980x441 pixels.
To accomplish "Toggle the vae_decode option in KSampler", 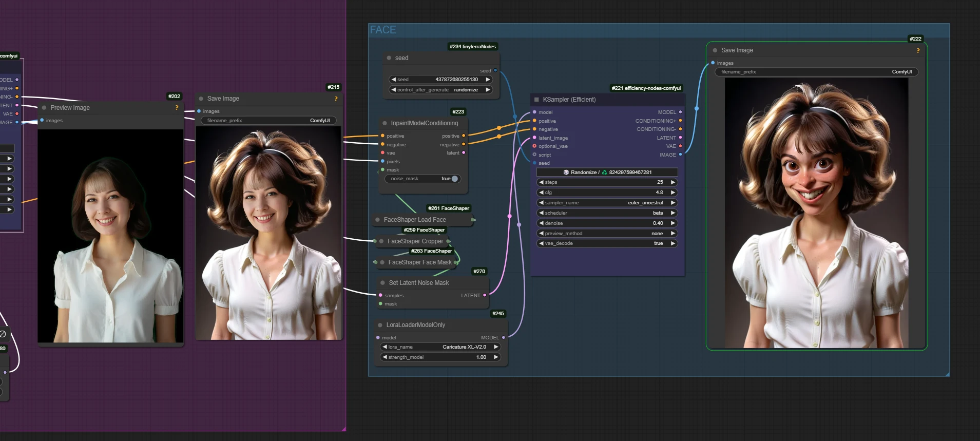I will (607, 243).
